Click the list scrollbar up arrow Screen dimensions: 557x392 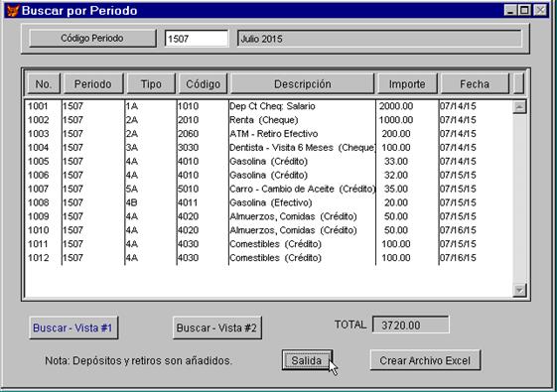tap(519, 107)
